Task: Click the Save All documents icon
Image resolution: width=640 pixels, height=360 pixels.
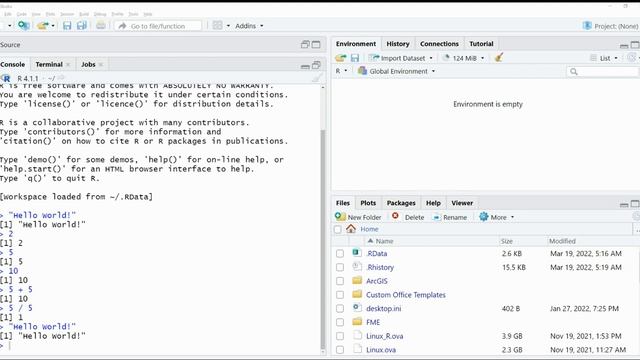Action: click(x=82, y=26)
